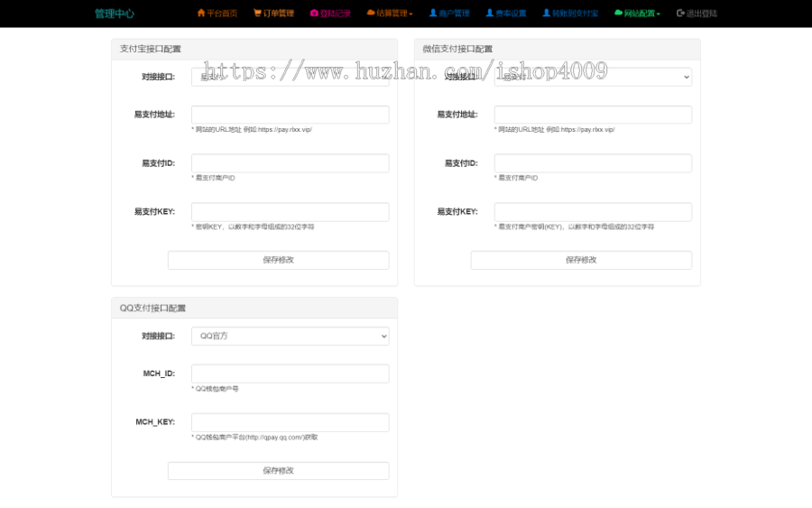Click 保存修改 in QQ支付接口配置 panel
This screenshot has width=812, height=508.
[x=278, y=471]
